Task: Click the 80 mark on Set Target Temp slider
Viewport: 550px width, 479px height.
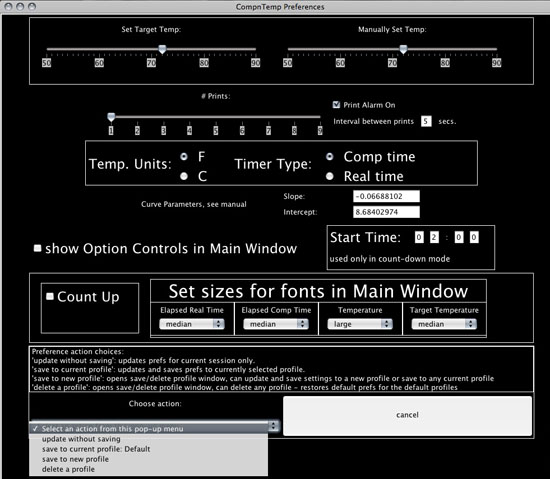Action: click(x=204, y=63)
